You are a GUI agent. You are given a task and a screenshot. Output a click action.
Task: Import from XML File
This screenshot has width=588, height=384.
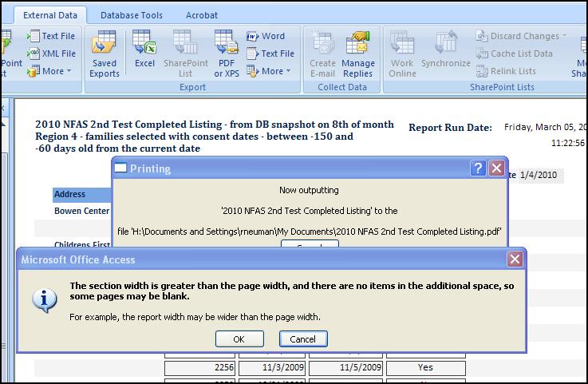(51, 53)
